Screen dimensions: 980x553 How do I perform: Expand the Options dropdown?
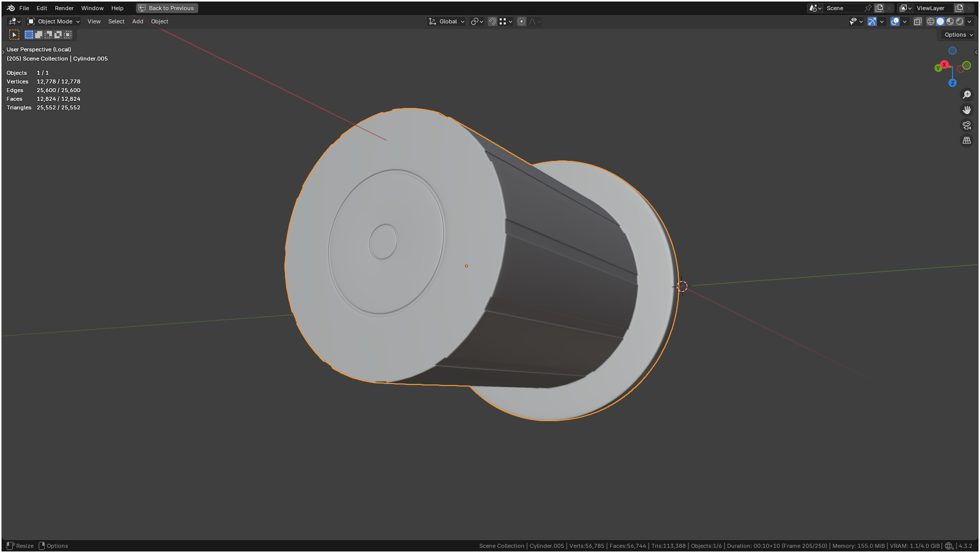point(958,35)
